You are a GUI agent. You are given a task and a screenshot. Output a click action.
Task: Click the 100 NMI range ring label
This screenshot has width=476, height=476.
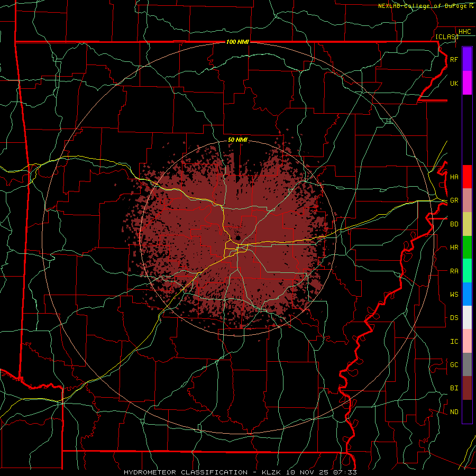tap(237, 42)
